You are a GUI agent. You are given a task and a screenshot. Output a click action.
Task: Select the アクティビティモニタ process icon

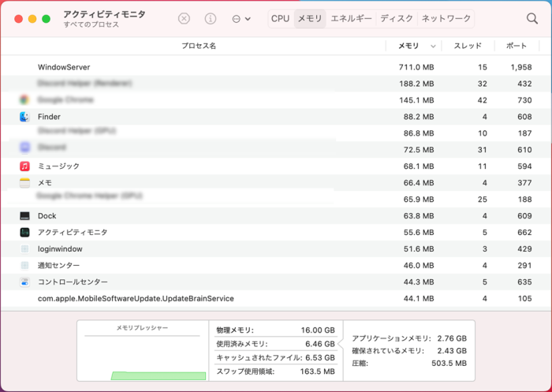tap(24, 233)
